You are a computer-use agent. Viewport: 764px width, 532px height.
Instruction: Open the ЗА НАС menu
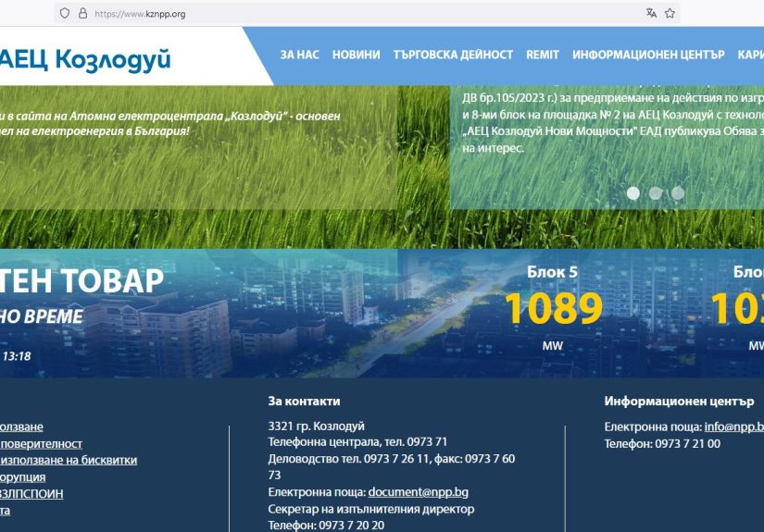299,55
